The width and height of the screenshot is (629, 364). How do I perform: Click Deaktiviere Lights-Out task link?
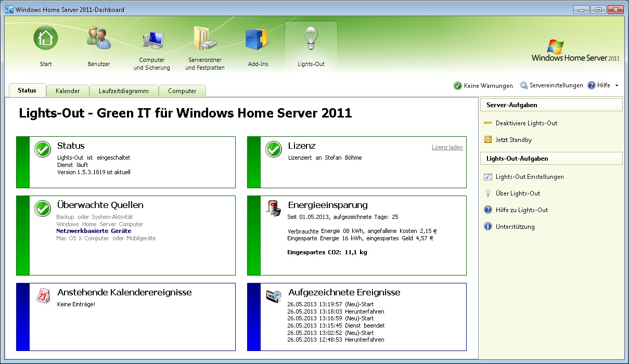(527, 123)
